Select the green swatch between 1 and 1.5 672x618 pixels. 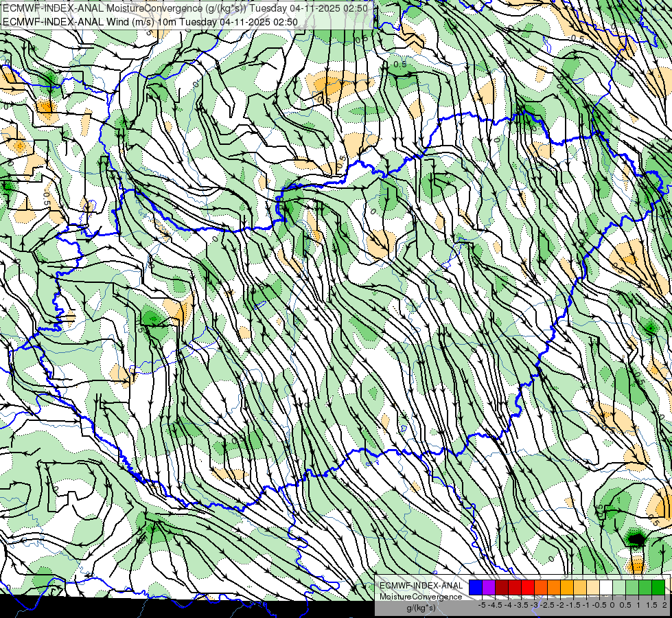click(x=645, y=587)
